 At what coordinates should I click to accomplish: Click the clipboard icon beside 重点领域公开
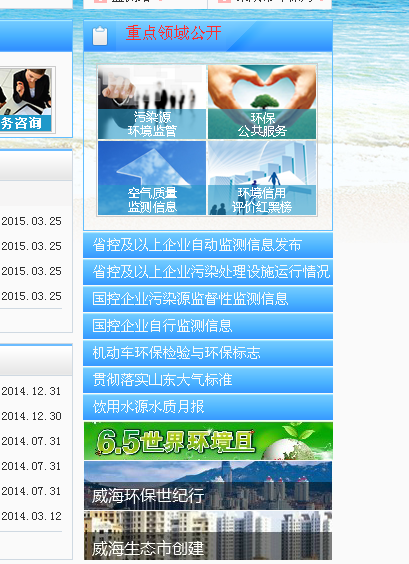pyautogui.click(x=100, y=36)
